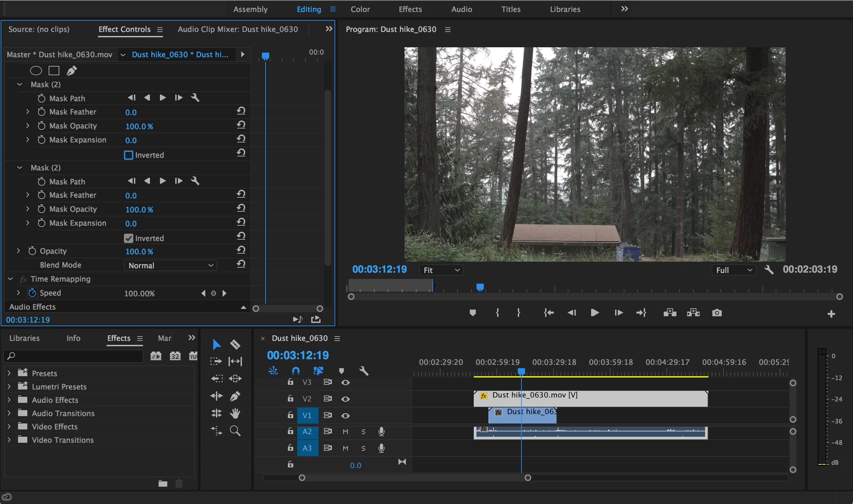Click the Export Frame camera icon
This screenshot has height=504, width=853.
click(717, 313)
